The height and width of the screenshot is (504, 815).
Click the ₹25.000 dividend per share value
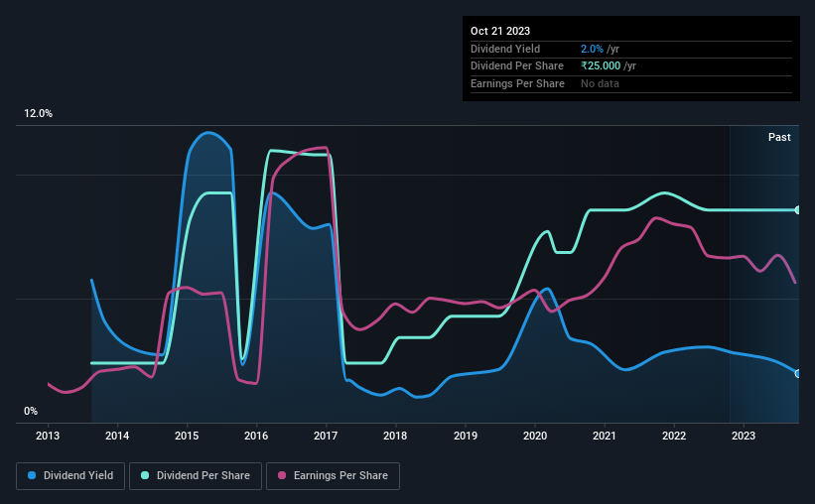click(601, 66)
